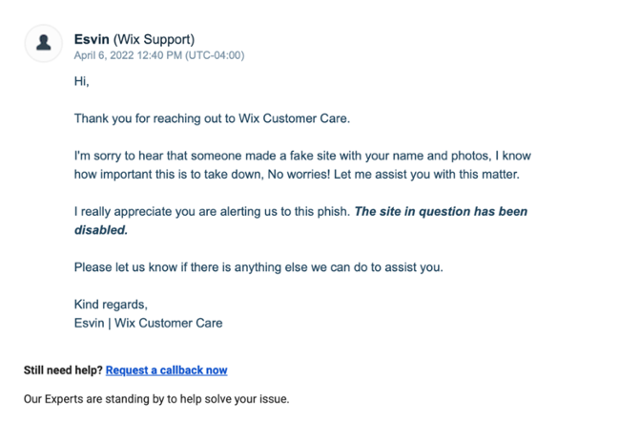Click the bold word "disabled."

coord(103,229)
